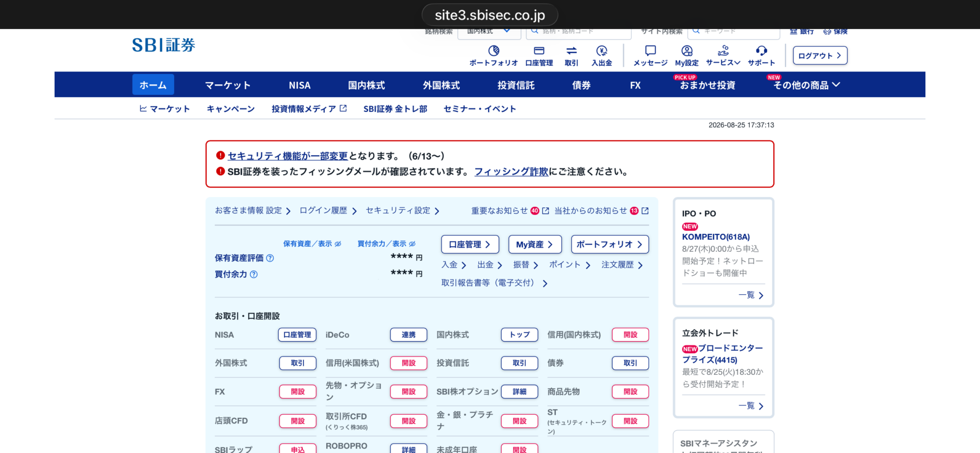Open the 注文履歴 link

pyautogui.click(x=622, y=265)
